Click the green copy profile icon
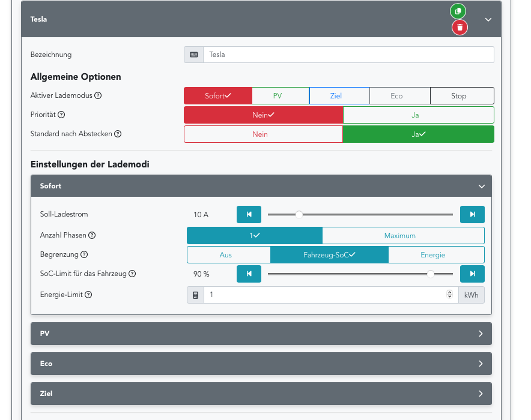Screen dimensions: 531x420 458,11
